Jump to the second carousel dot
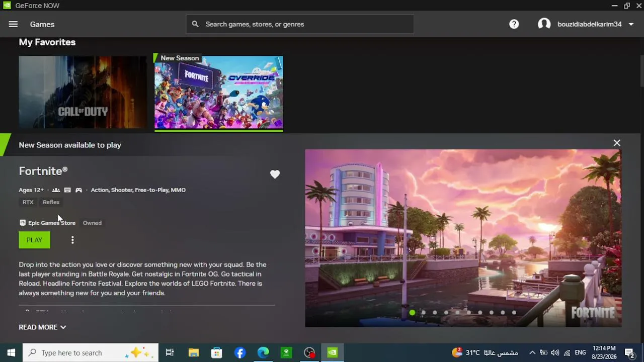This screenshot has height=362, width=644. coord(423,313)
